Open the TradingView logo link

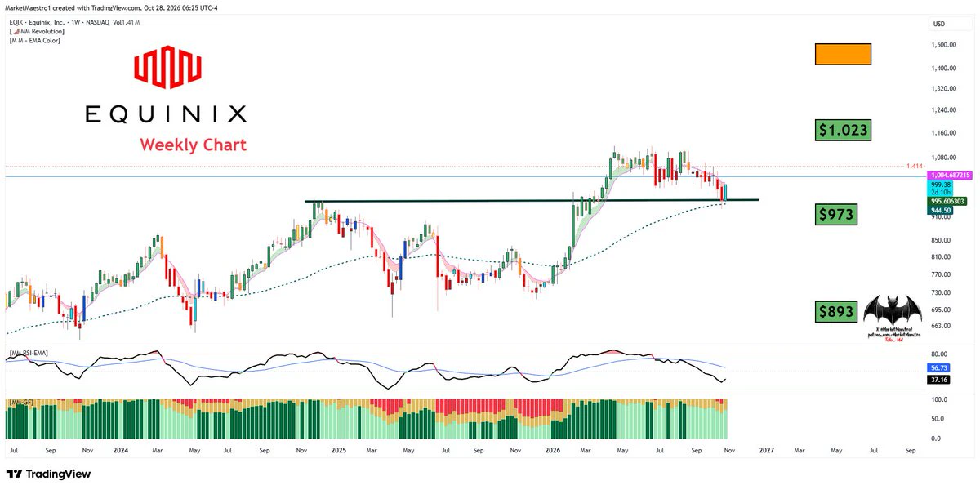click(x=48, y=474)
